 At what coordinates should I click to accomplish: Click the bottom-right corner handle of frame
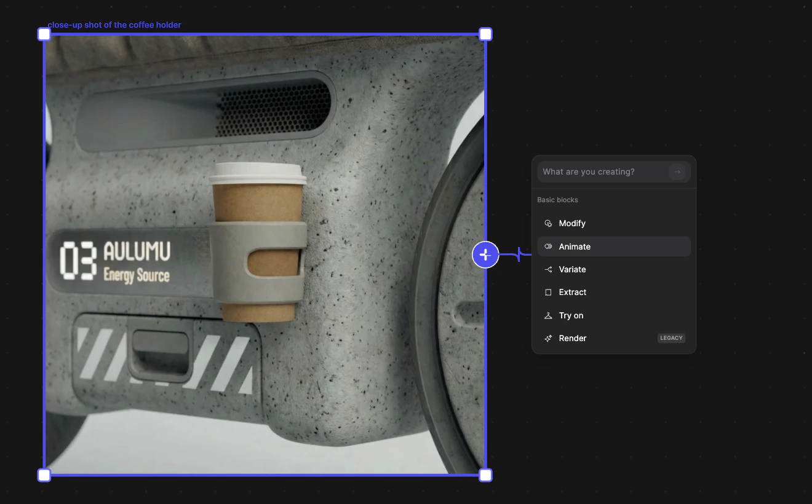tap(485, 475)
